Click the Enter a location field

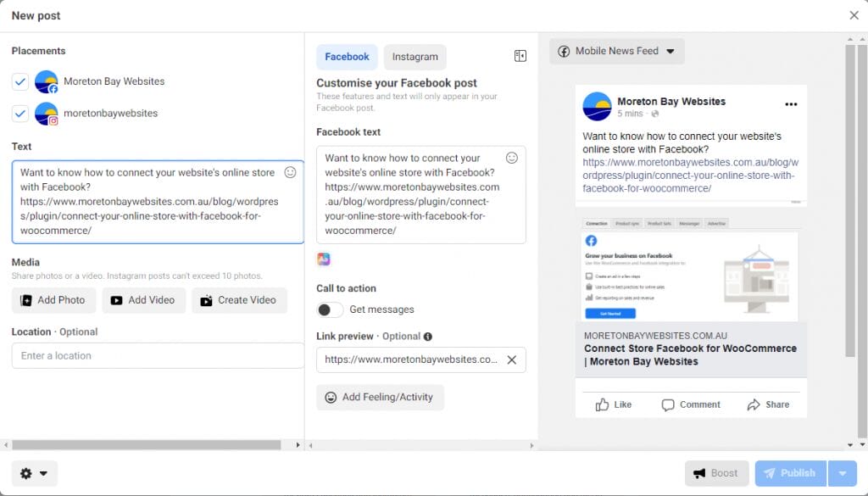coord(158,355)
